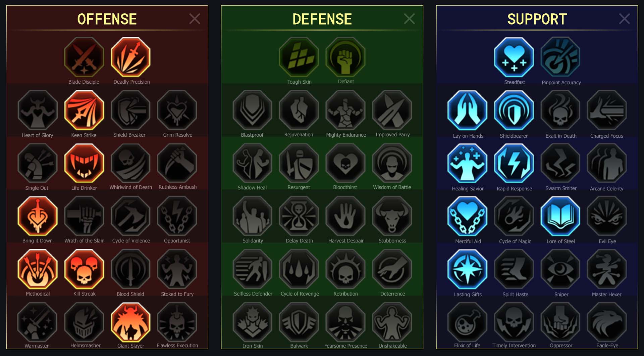Close the Defense mastery panel
644x356 pixels.
(x=409, y=19)
